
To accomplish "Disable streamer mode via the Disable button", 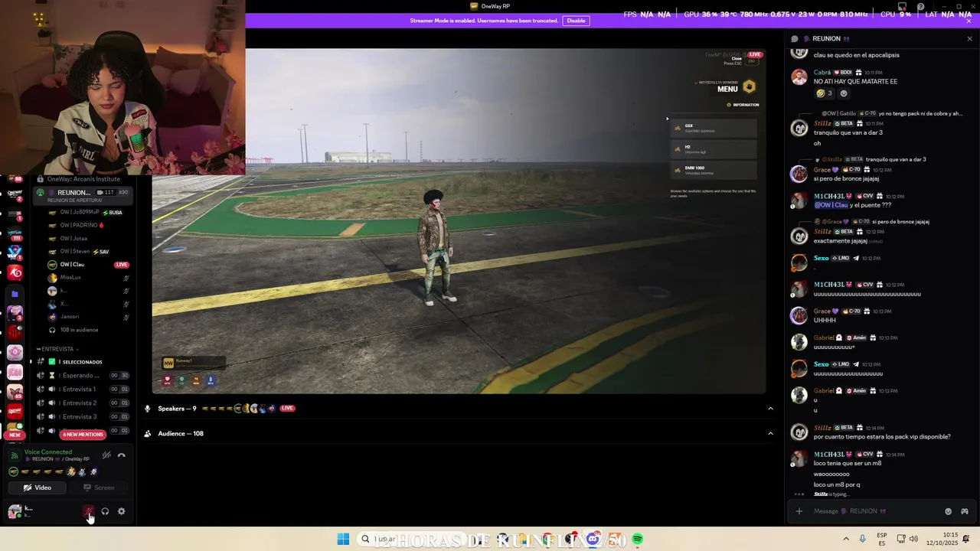I will click(x=576, y=21).
